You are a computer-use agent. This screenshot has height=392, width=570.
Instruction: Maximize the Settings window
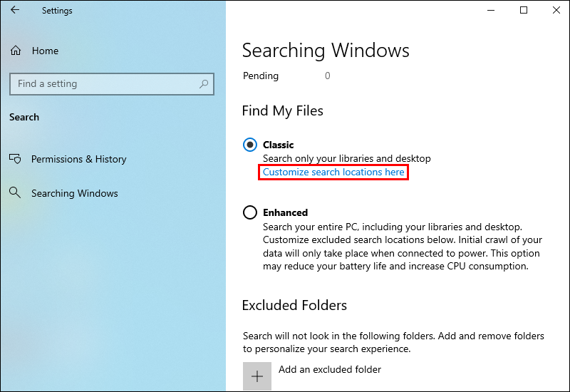tap(524, 11)
